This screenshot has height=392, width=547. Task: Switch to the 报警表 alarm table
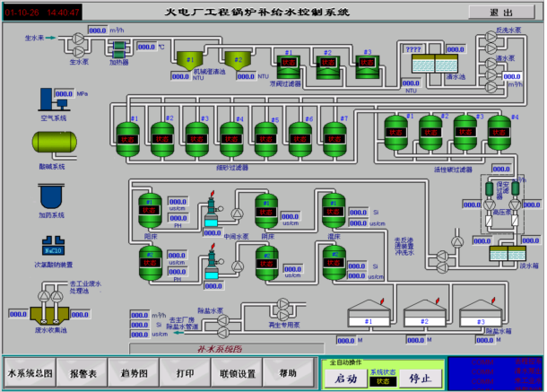83,372
